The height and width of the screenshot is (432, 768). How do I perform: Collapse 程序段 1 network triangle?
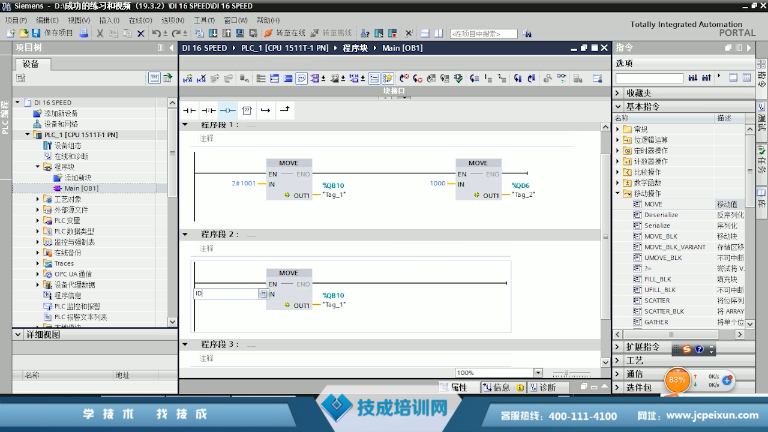185,125
